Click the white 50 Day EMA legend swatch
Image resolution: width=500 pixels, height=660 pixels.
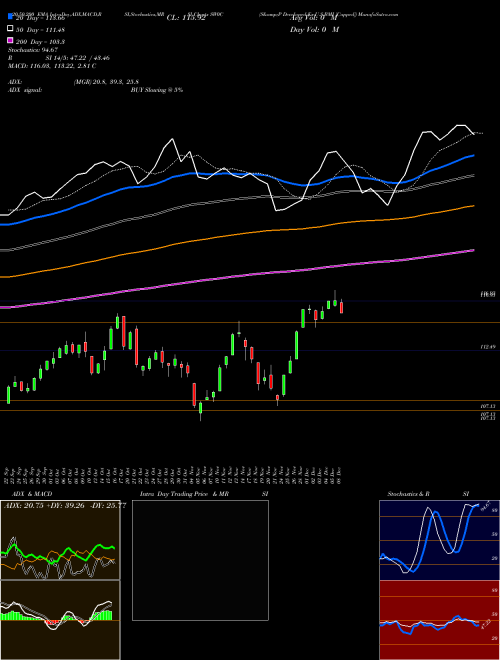pyautogui.click(x=10, y=28)
